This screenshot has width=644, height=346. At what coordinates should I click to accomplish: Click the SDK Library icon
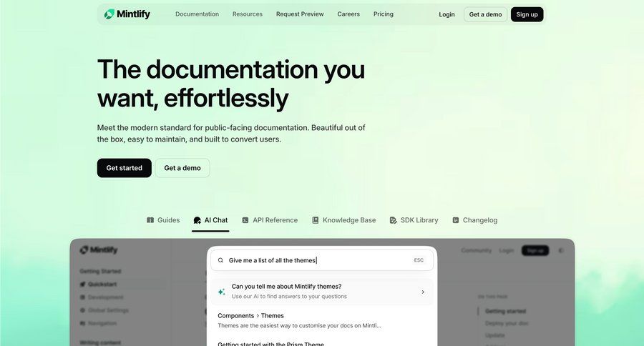393,220
